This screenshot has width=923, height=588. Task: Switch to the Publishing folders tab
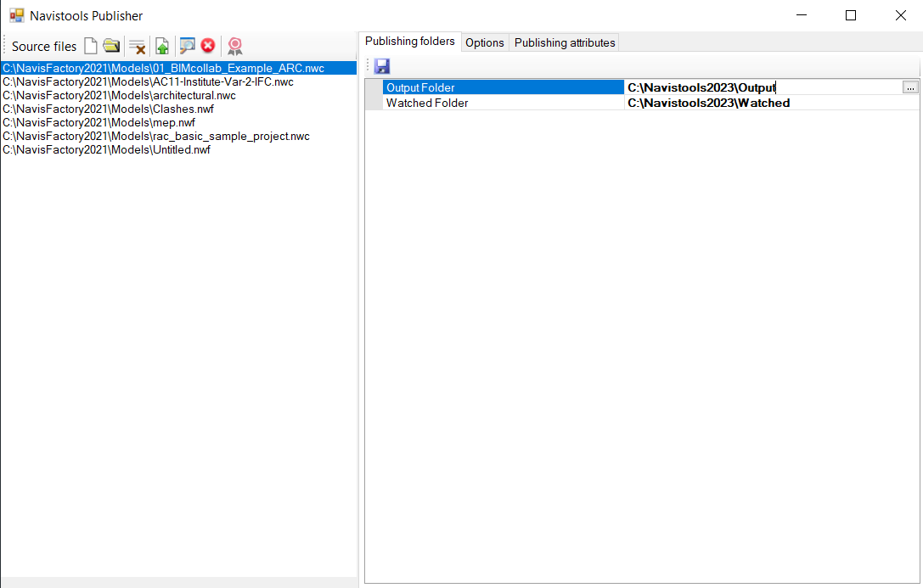pyautogui.click(x=409, y=42)
